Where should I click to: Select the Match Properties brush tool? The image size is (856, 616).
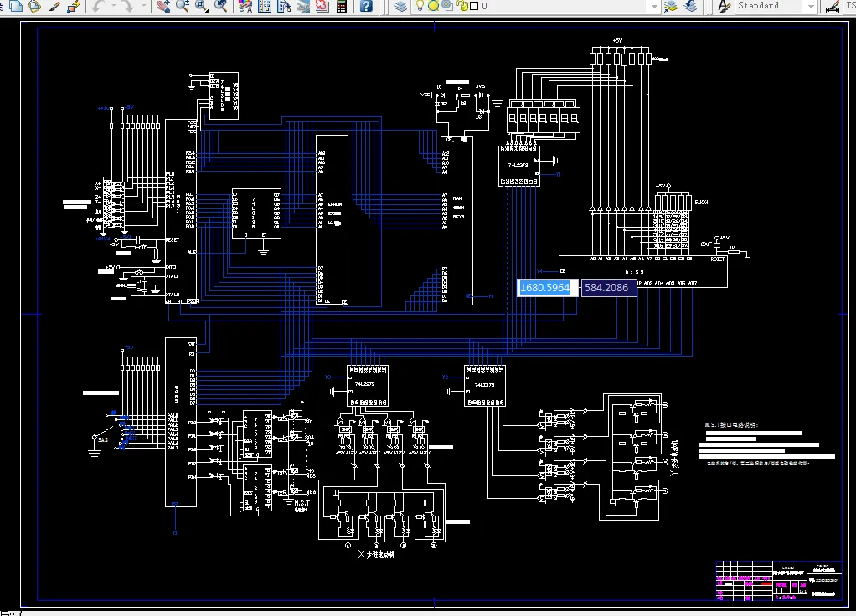54,6
